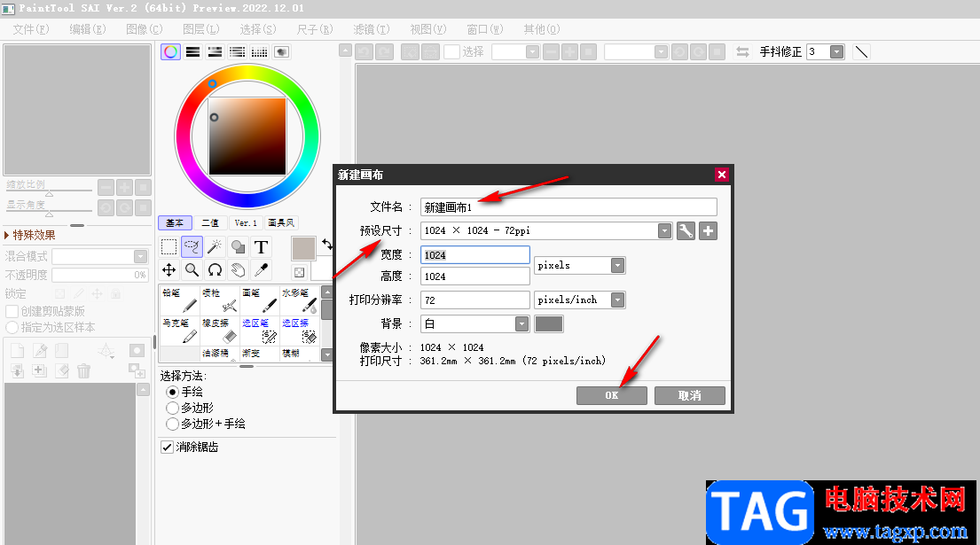Switch to the Ver.1 tool tab
This screenshot has height=545, width=980.
point(246,222)
